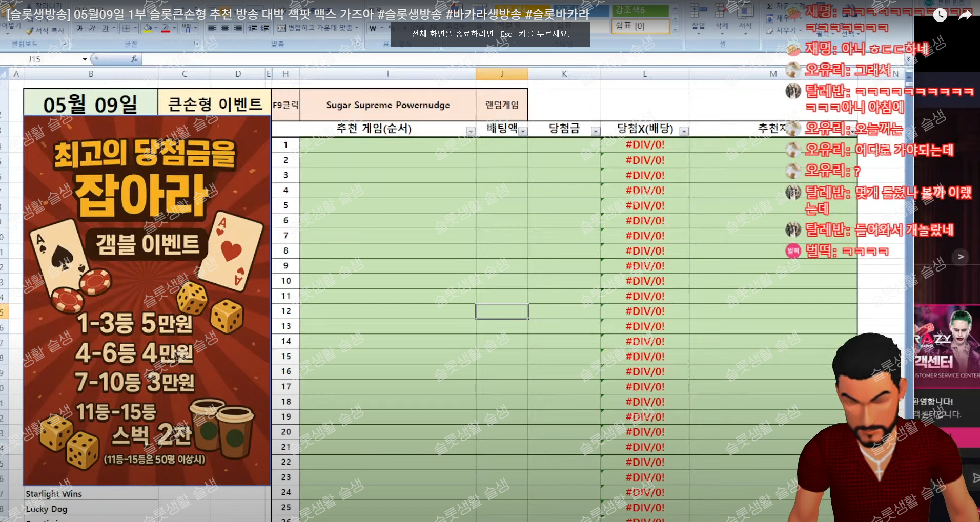Click YouTube Watch Later clock icon
The height and width of the screenshot is (522, 980).
click(x=940, y=15)
